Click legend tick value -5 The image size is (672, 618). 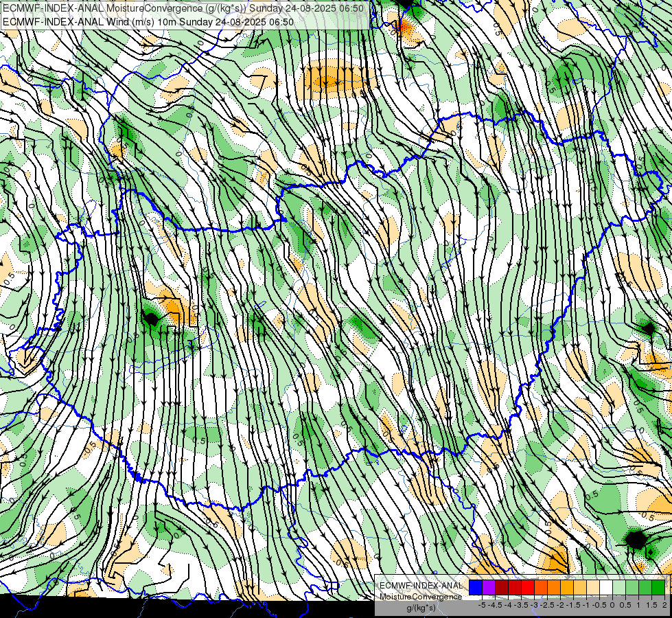coord(482,605)
